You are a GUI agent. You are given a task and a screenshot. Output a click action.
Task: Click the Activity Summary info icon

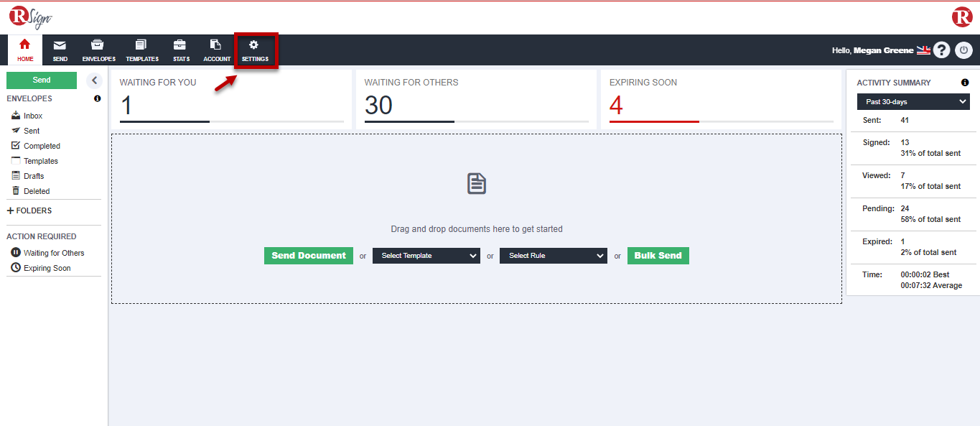pos(965,83)
